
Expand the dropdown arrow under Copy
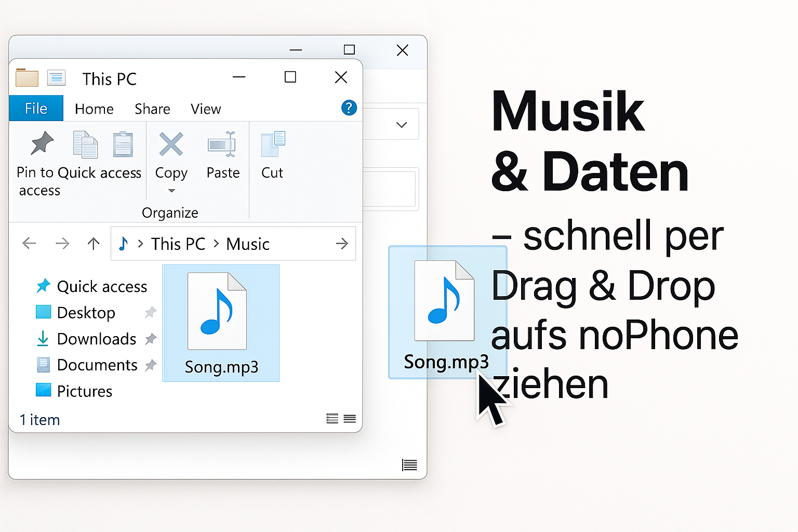(x=171, y=191)
